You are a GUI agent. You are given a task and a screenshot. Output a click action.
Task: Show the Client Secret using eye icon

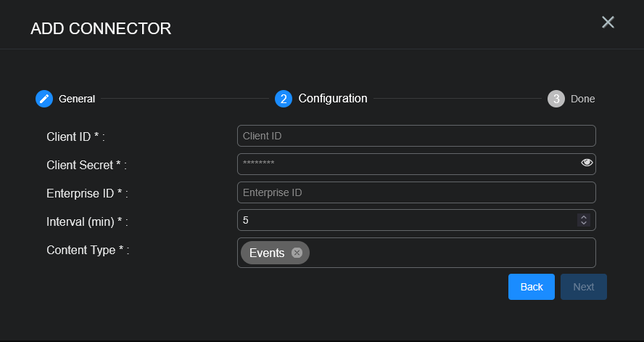pyautogui.click(x=587, y=163)
